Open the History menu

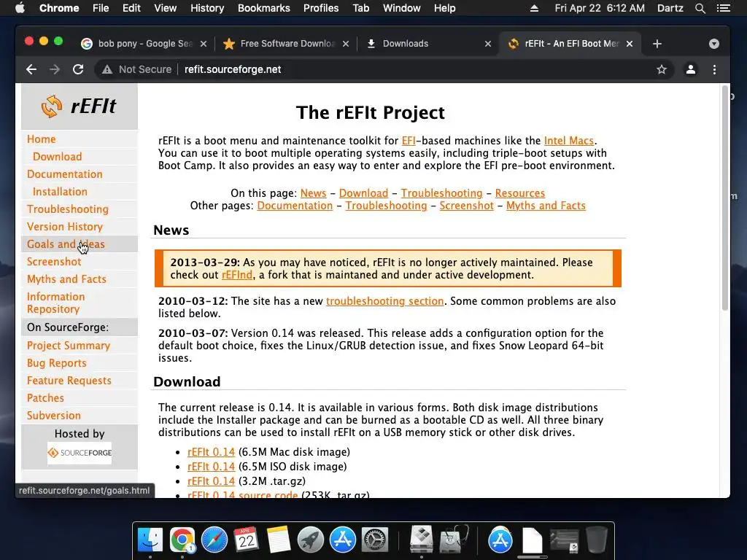(207, 8)
